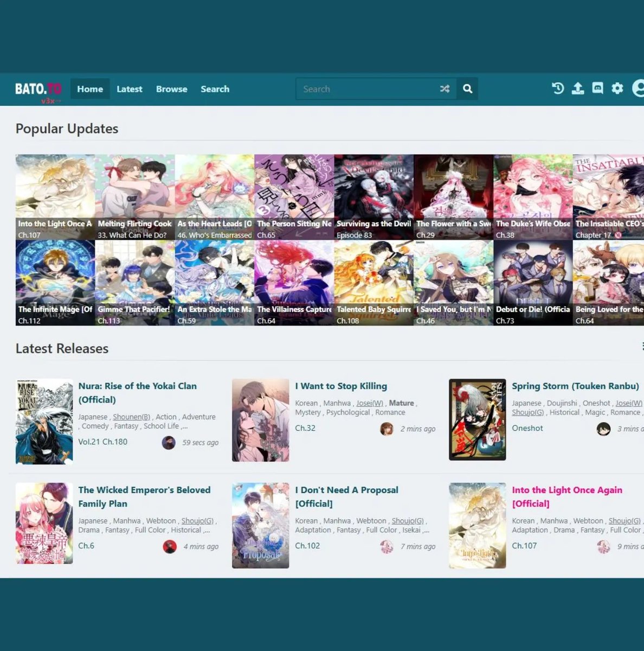The height and width of the screenshot is (651, 644).
Task: Click uploader avatar beside 4 mins ago
Action: tap(170, 546)
